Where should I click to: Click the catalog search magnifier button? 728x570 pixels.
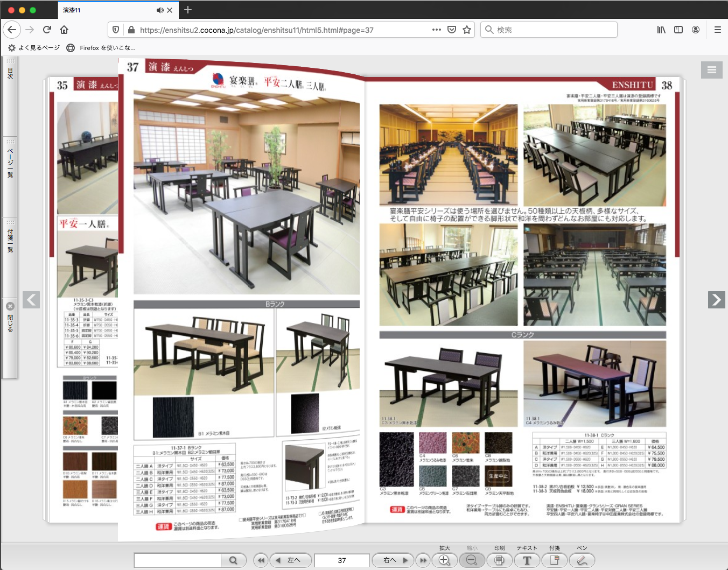[233, 560]
